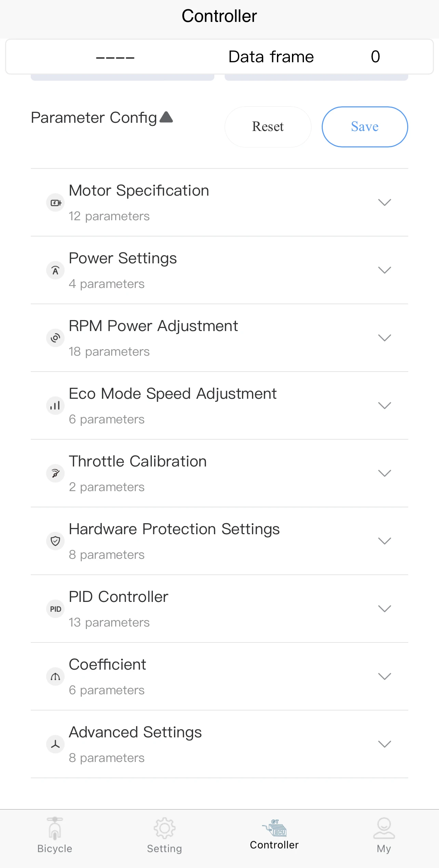Screen dimensions: 439x868
Task: Click the Advanced Settings icon
Action: (55, 744)
